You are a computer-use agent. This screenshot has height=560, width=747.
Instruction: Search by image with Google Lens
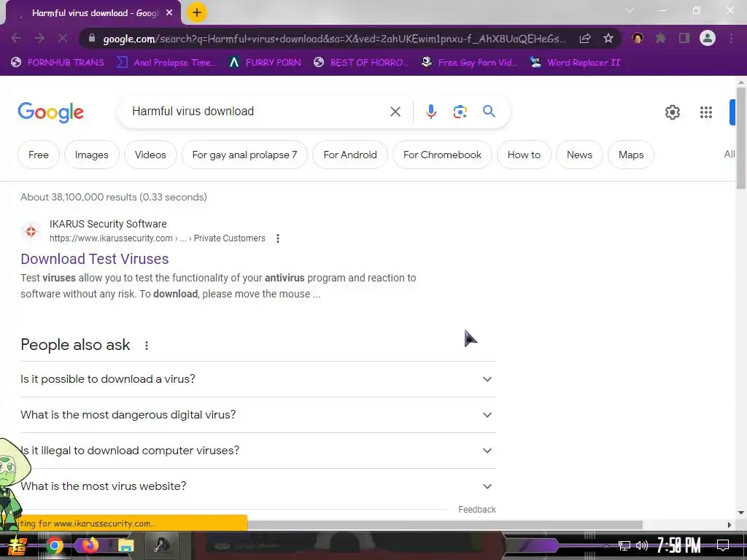pyautogui.click(x=460, y=112)
